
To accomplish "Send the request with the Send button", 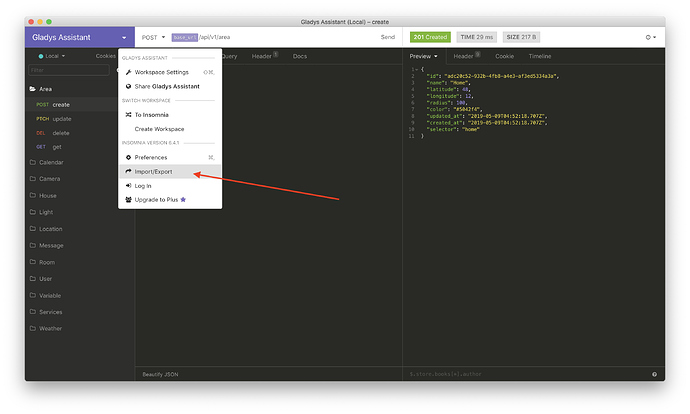I will point(388,37).
